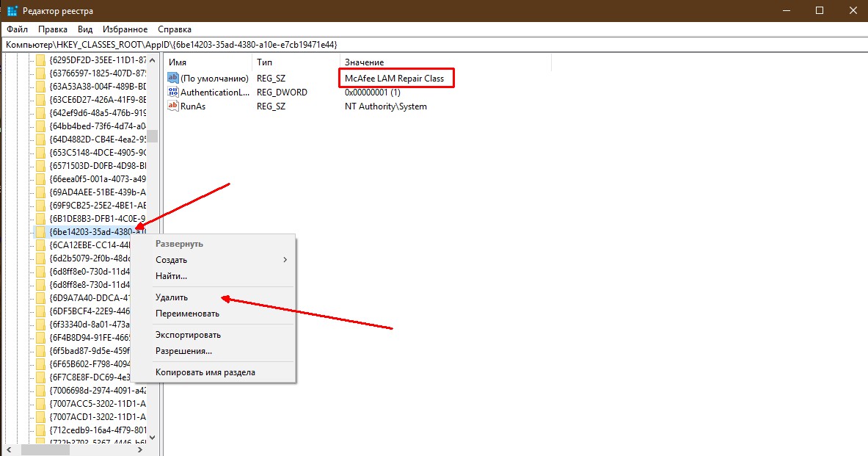Click folder icon of {69AD4AEE-51BE-439b key

(40, 192)
